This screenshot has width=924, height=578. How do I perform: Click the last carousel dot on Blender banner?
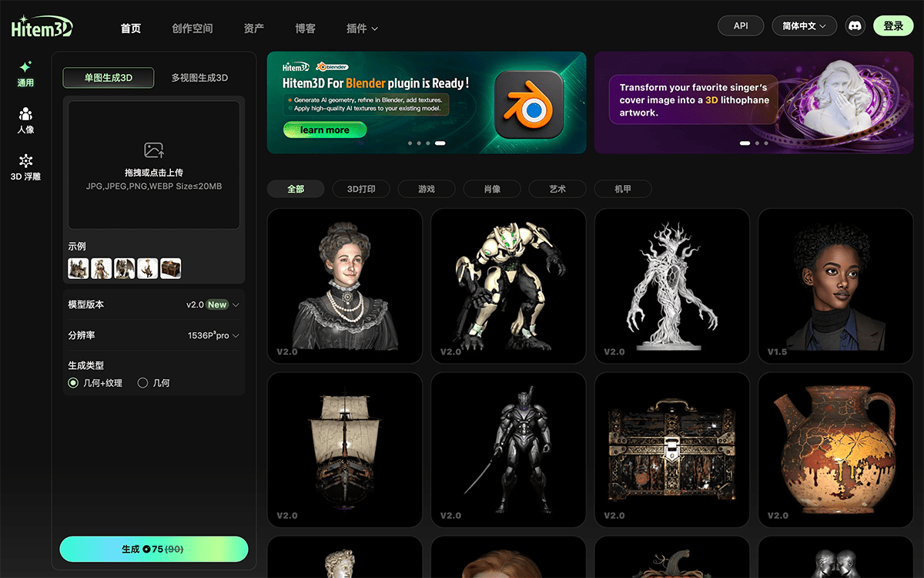(x=440, y=143)
